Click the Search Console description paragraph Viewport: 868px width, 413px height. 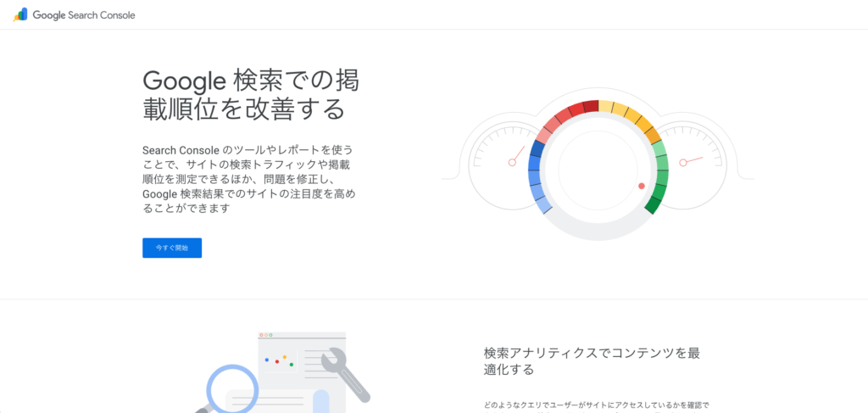pos(248,179)
